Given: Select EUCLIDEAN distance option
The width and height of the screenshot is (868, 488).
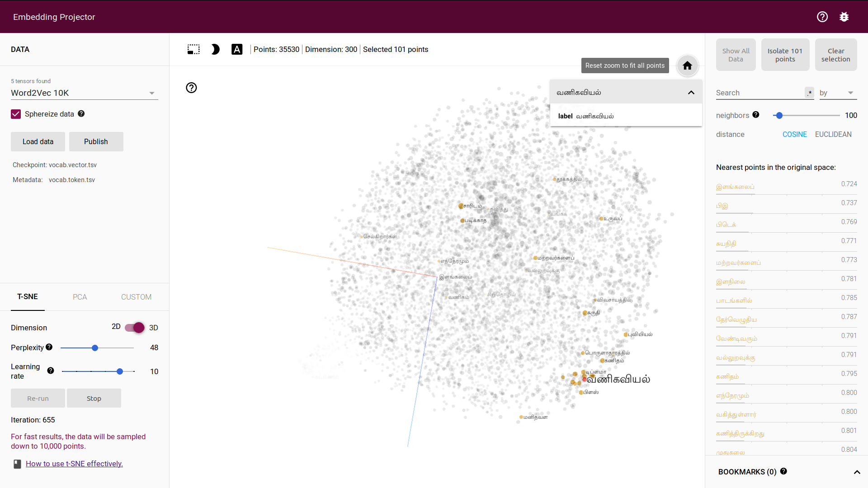Looking at the screenshot, I should pyautogui.click(x=833, y=134).
